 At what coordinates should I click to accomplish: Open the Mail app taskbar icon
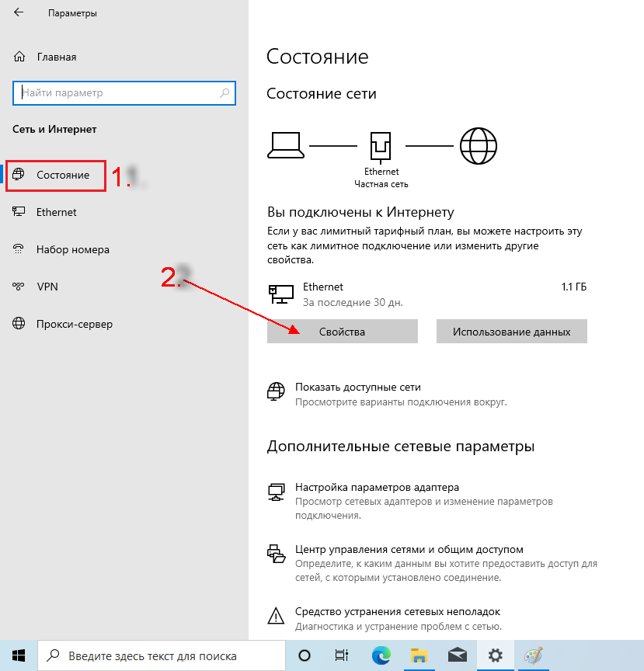pos(458,655)
